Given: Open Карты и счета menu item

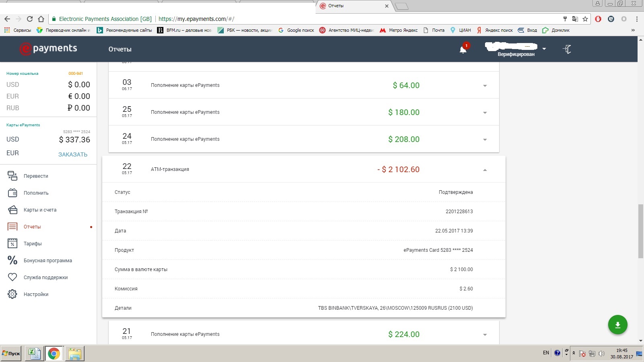Looking at the screenshot, I should pyautogui.click(x=40, y=210).
